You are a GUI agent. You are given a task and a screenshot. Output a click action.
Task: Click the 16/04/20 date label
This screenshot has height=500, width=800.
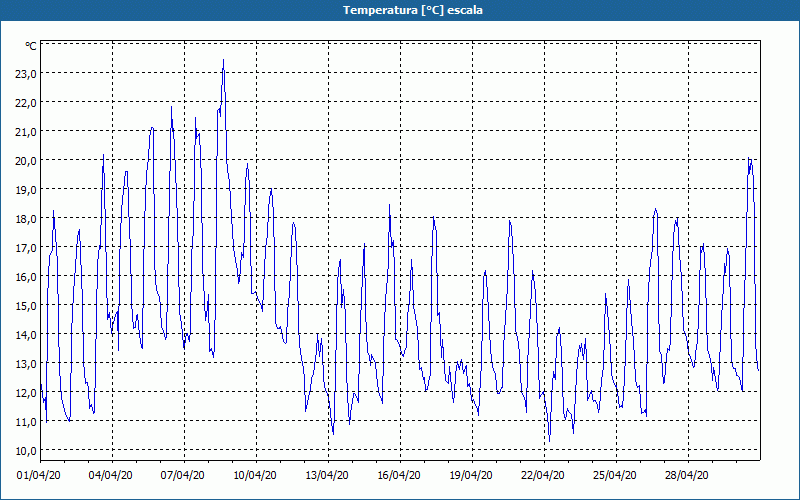click(x=399, y=475)
